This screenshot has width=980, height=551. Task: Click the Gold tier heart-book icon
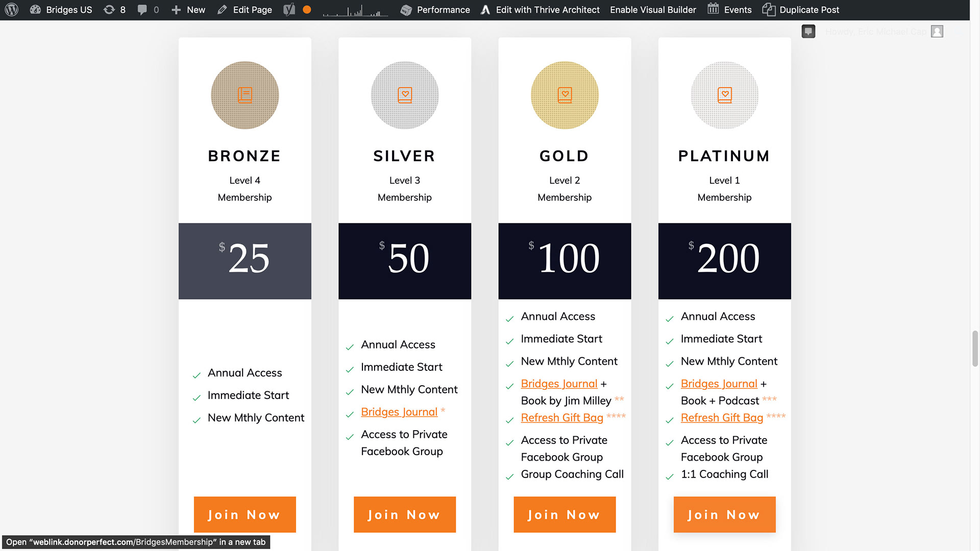pos(565,95)
